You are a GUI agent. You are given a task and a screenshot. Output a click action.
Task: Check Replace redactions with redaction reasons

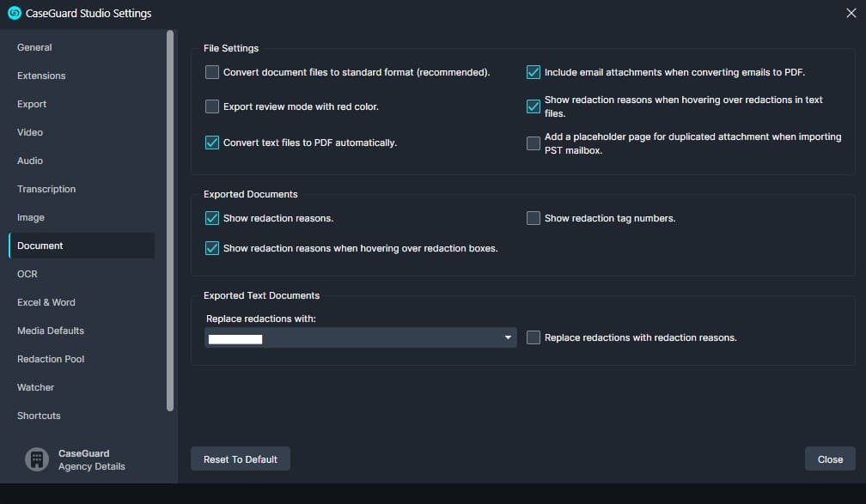click(x=534, y=337)
